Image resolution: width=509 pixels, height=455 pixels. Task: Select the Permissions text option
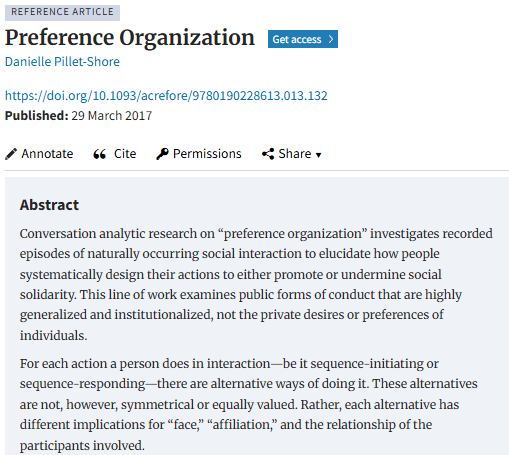tap(207, 154)
